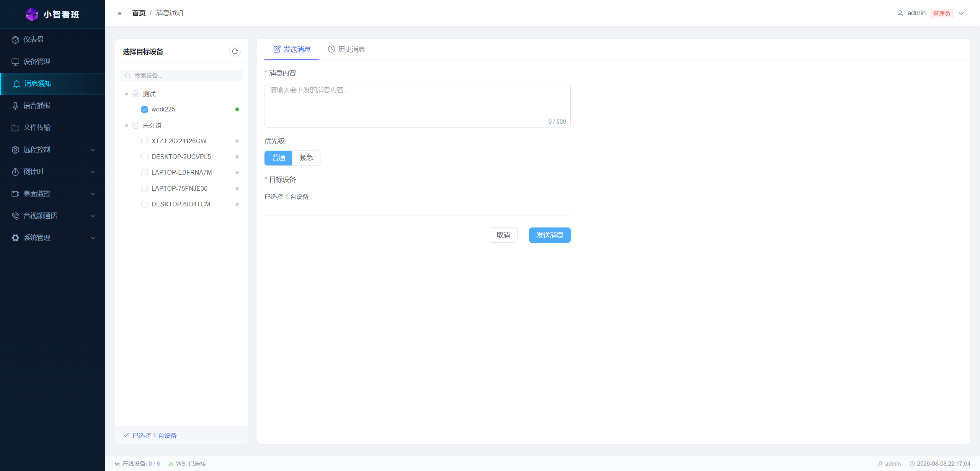This screenshot has height=471, width=980.
Task: Select the 发送消息 tab
Action: tap(292, 49)
